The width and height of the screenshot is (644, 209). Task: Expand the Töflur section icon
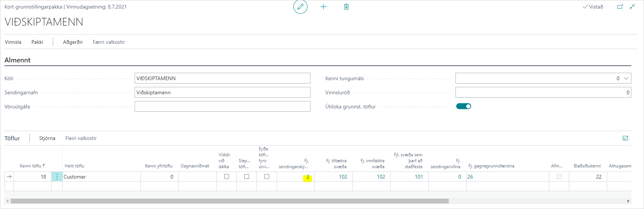coord(625,138)
